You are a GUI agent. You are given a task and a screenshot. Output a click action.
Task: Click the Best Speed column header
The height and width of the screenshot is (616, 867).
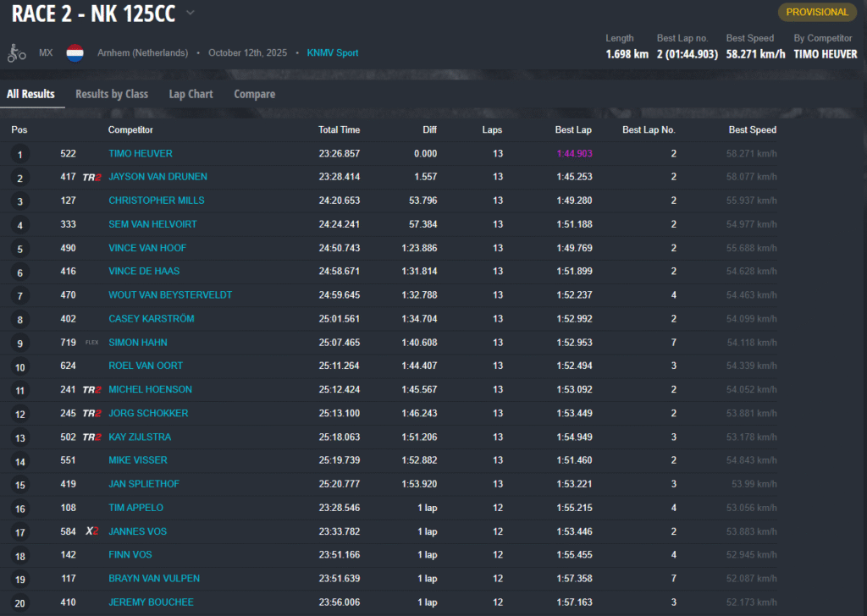pos(752,129)
